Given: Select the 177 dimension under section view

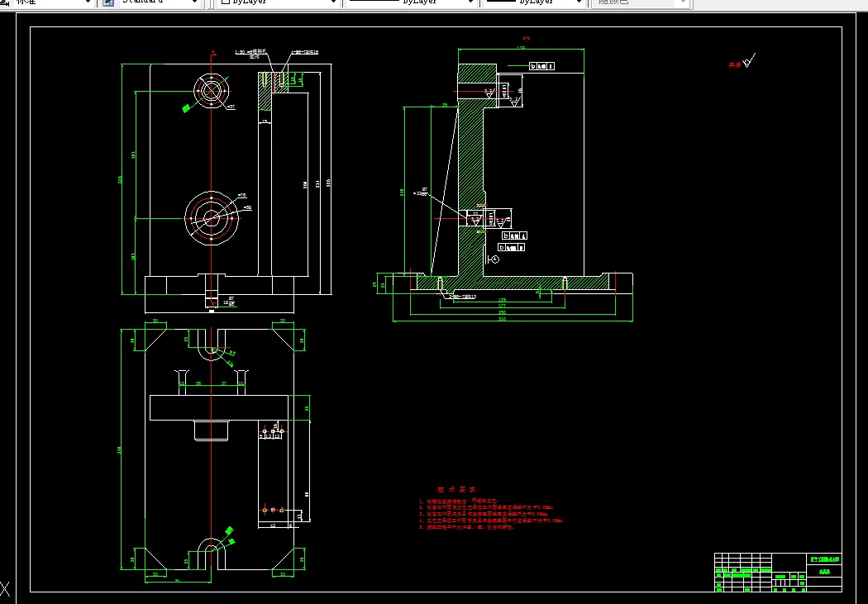Looking at the screenshot, I should [502, 306].
